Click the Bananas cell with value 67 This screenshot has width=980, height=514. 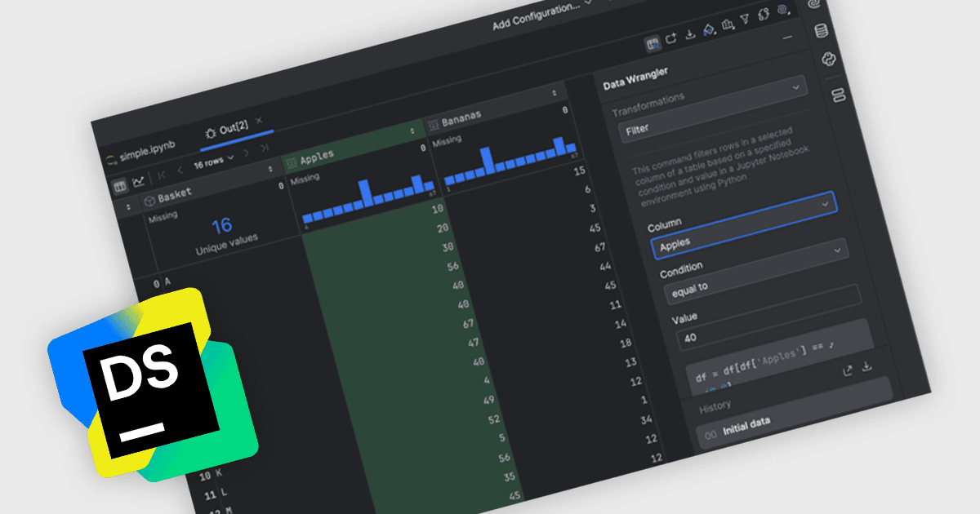pyautogui.click(x=600, y=247)
